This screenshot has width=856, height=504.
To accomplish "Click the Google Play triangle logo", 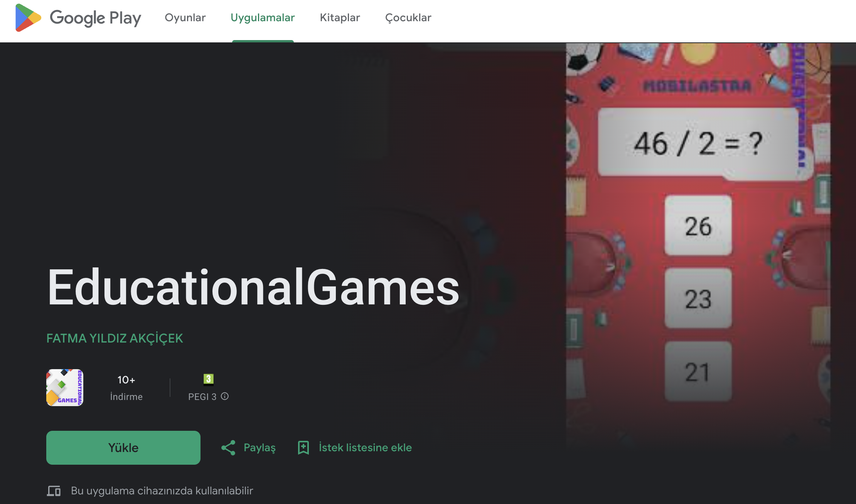I will point(28,18).
